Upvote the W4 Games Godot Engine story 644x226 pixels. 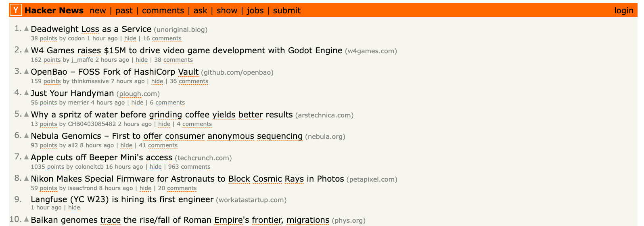tap(26, 50)
